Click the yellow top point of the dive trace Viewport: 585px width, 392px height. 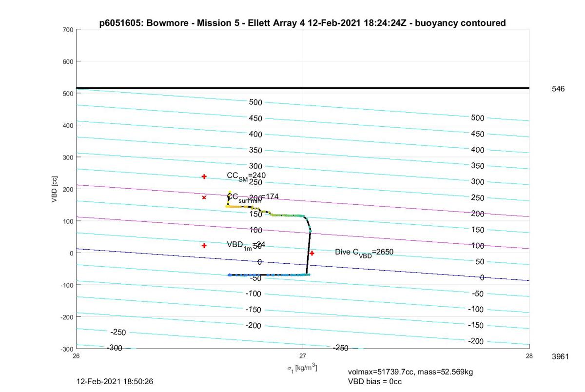(x=230, y=192)
